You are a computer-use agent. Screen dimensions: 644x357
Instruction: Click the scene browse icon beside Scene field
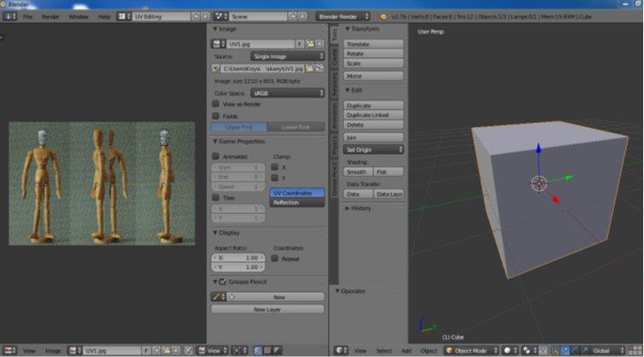[221, 16]
